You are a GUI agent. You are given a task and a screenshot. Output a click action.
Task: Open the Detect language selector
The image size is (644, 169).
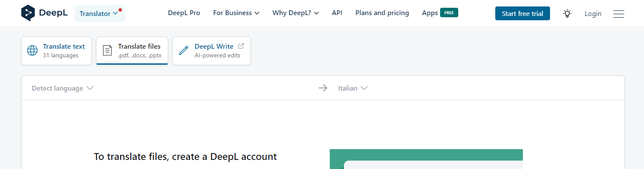[63, 88]
